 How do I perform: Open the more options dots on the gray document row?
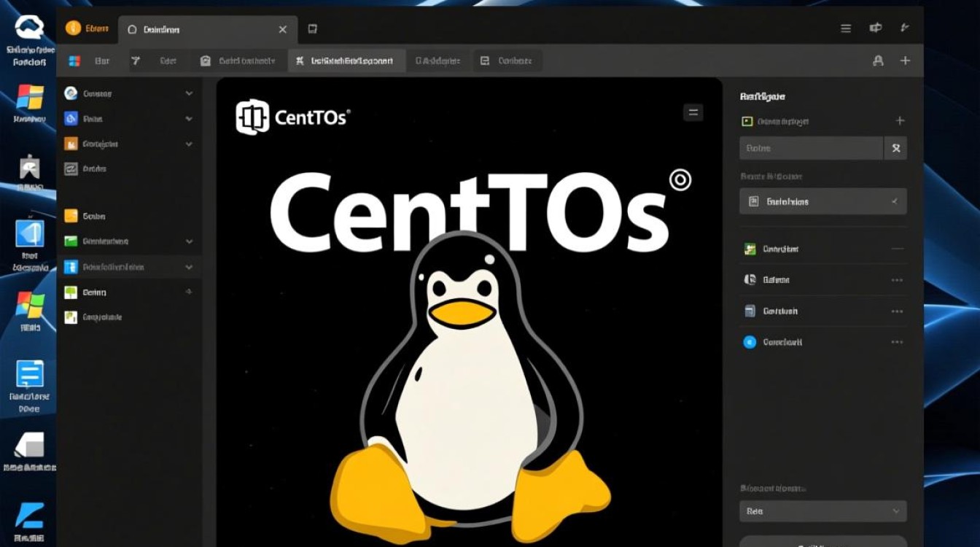(897, 311)
